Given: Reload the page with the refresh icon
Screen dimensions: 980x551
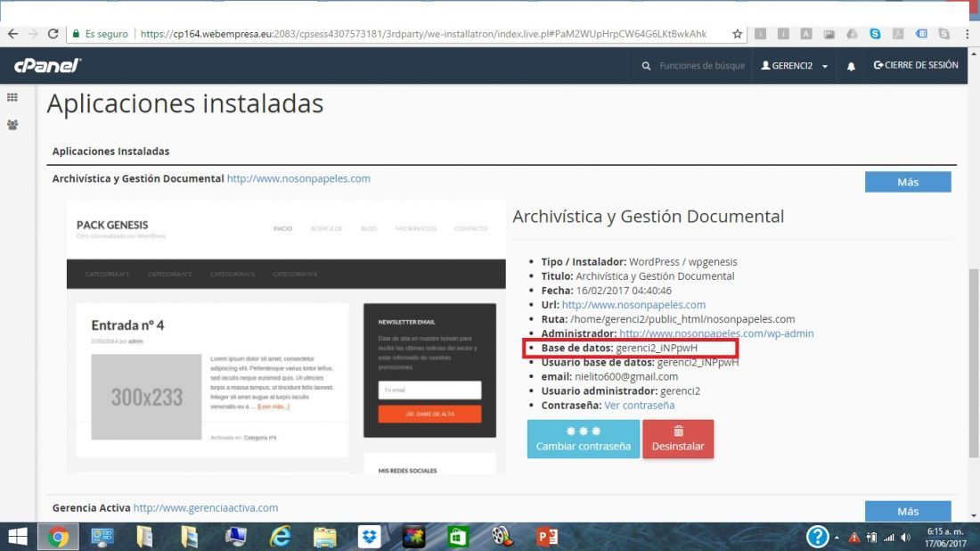Looking at the screenshot, I should (x=53, y=35).
